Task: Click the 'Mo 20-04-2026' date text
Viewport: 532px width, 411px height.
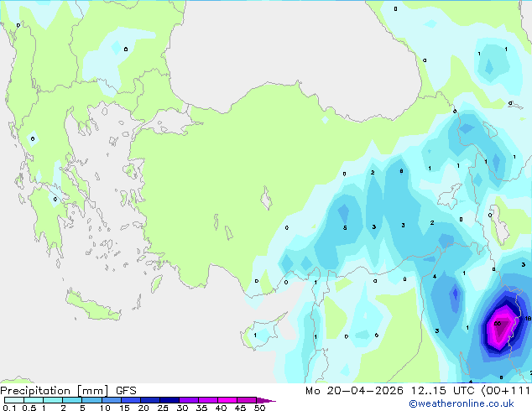Action: coord(355,391)
